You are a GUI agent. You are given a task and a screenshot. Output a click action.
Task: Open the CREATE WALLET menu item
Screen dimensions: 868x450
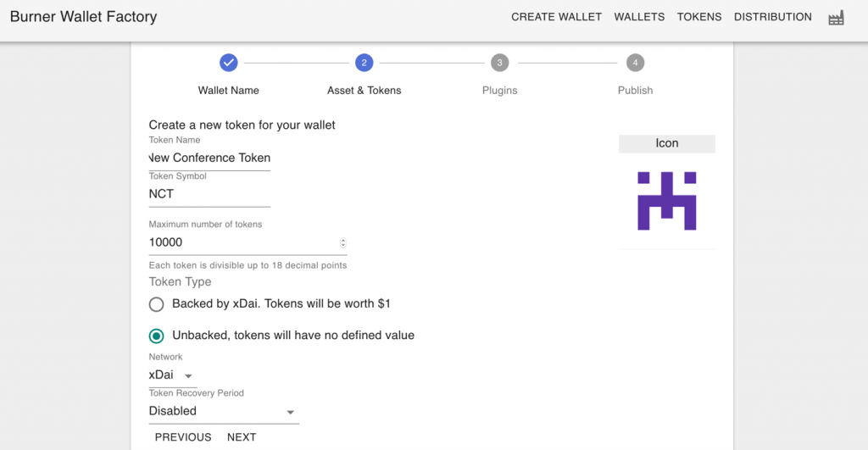[x=556, y=17]
